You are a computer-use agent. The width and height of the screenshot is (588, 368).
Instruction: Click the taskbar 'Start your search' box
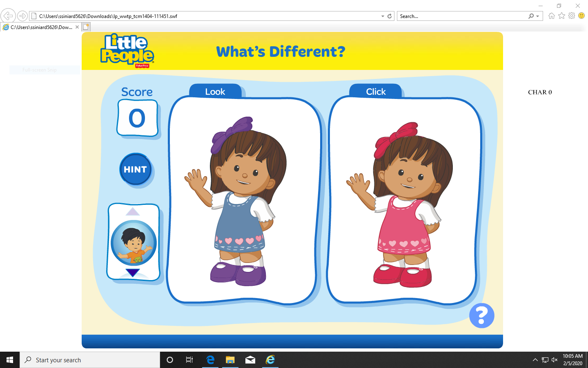coord(90,360)
